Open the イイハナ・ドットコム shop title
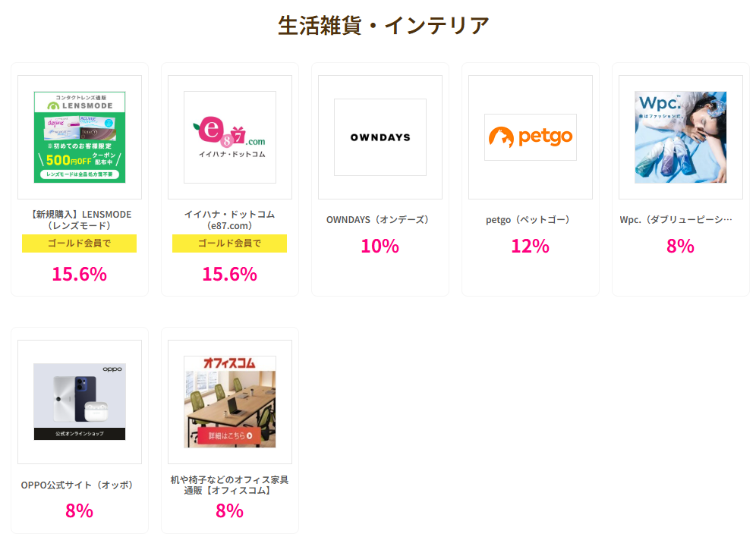 [229, 220]
